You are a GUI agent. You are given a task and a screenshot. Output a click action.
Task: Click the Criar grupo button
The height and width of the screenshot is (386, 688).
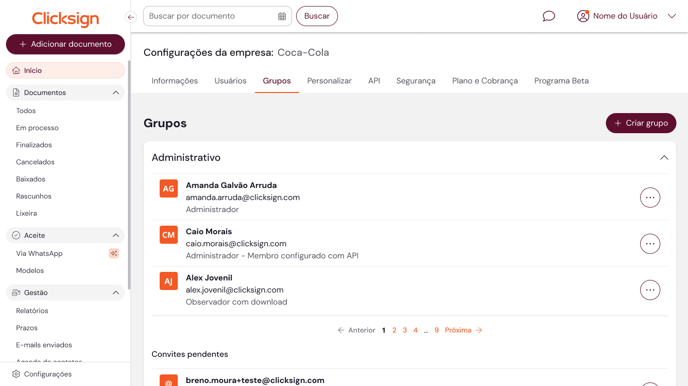point(641,123)
